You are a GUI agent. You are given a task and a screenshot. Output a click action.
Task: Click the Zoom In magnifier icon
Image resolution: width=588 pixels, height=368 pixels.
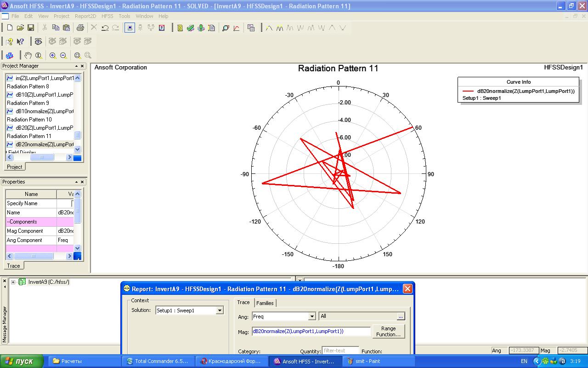pyautogui.click(x=53, y=56)
